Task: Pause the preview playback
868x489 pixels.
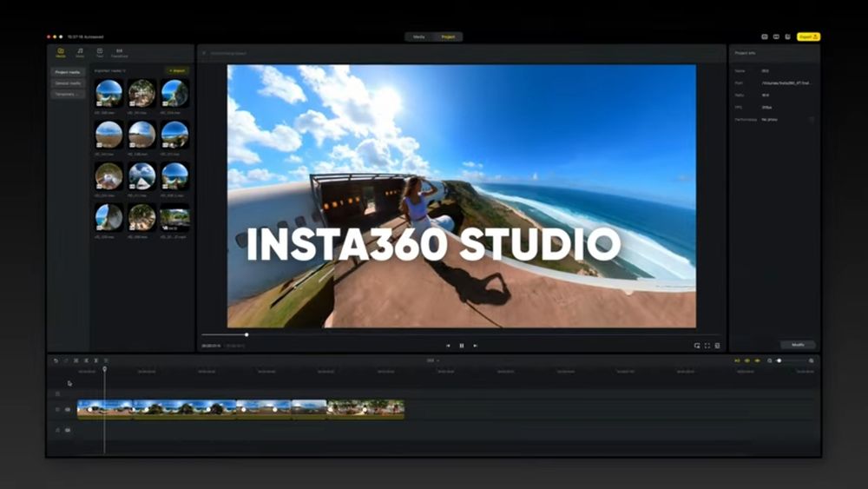Action: [462, 346]
